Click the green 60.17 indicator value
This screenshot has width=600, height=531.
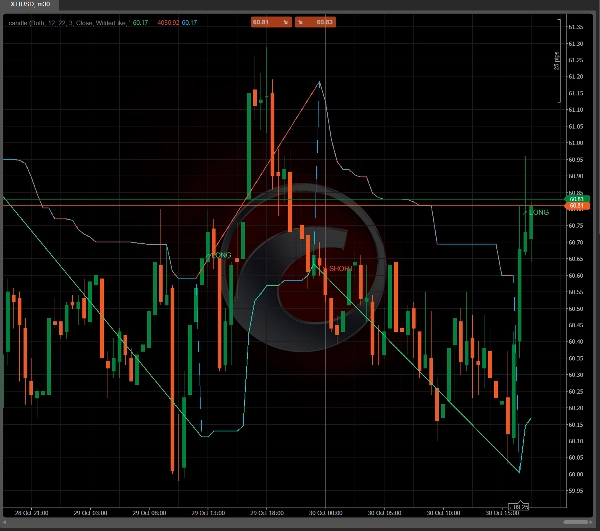[140, 23]
